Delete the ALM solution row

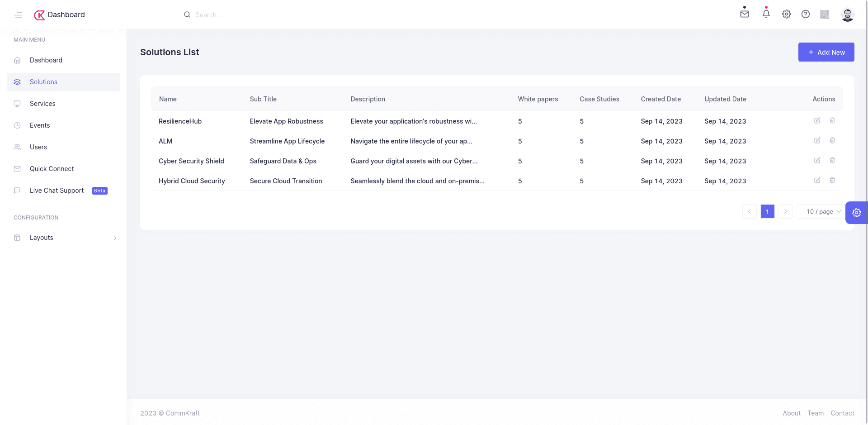[x=832, y=141]
